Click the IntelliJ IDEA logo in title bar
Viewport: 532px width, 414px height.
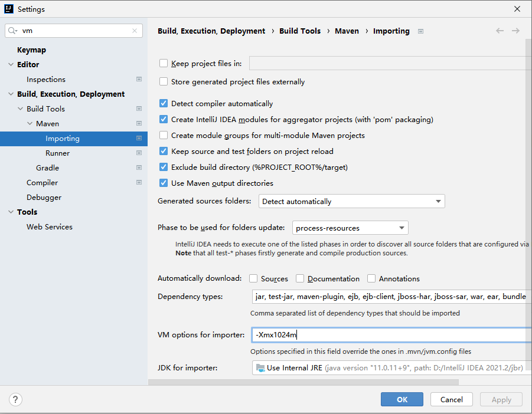pos(8,9)
